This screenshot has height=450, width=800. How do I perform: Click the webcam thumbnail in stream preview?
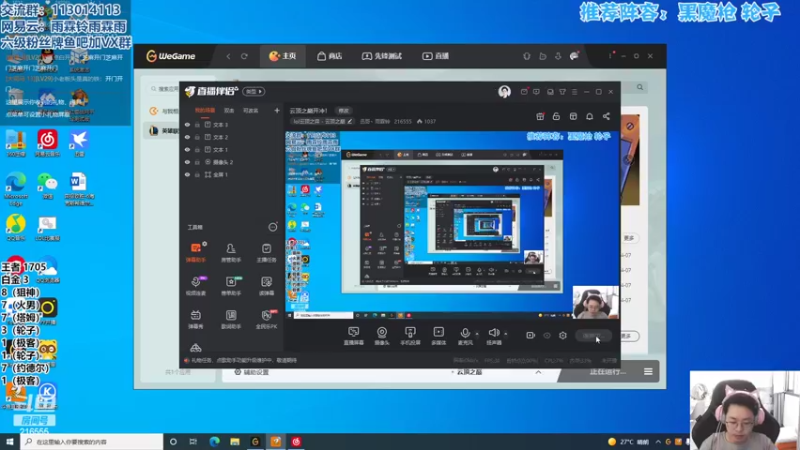595,302
